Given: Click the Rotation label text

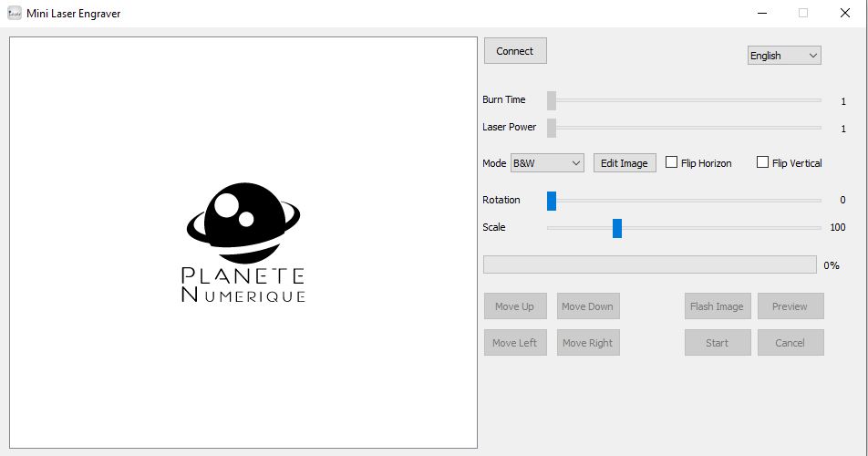Looking at the screenshot, I should (501, 200).
